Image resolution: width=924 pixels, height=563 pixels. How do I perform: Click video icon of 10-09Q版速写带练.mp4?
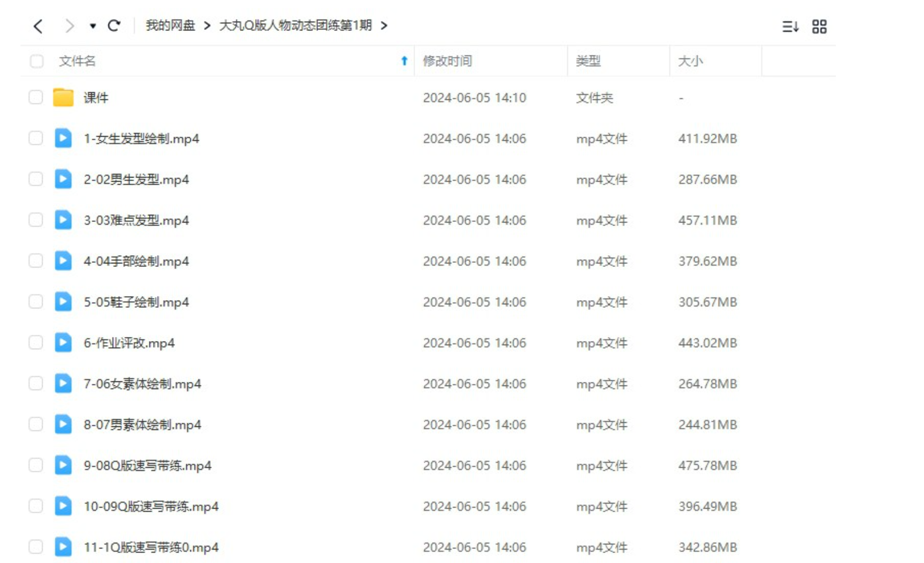(63, 506)
